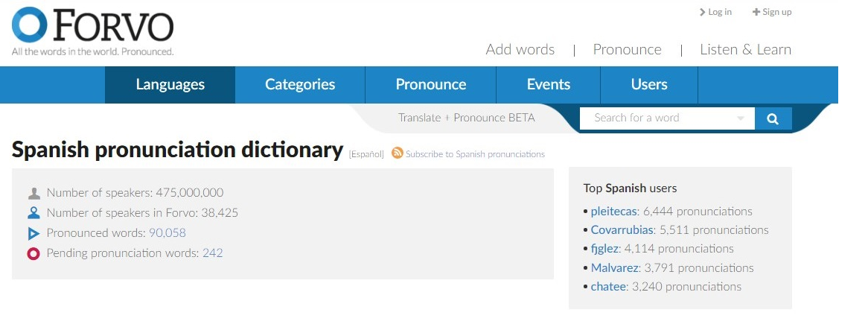Click the 90,058 pronounced words link
This screenshot has height=333, width=868.
[x=167, y=233]
